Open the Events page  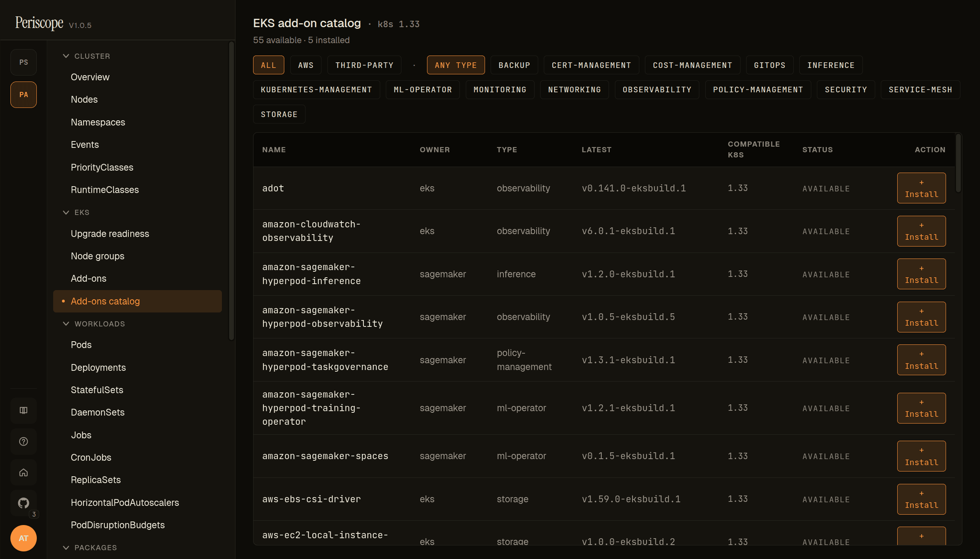coord(138,145)
